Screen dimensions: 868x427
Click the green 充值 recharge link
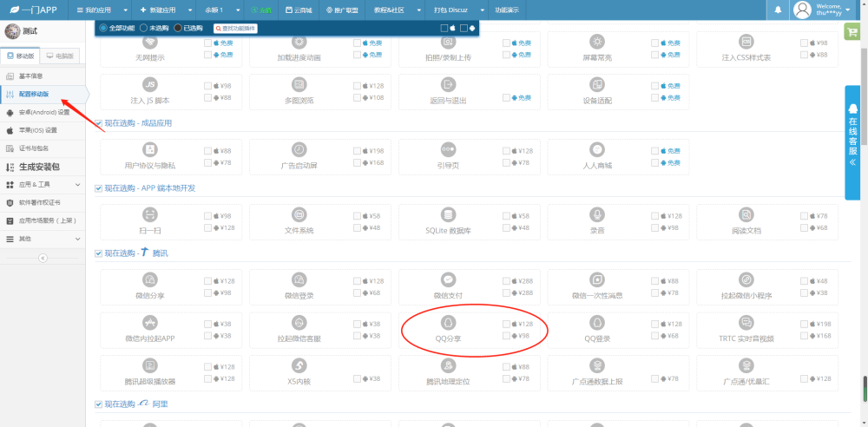[261, 10]
